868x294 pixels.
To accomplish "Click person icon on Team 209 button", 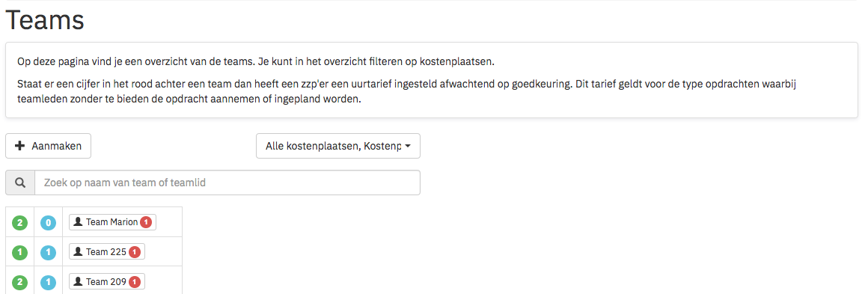I will (x=78, y=282).
